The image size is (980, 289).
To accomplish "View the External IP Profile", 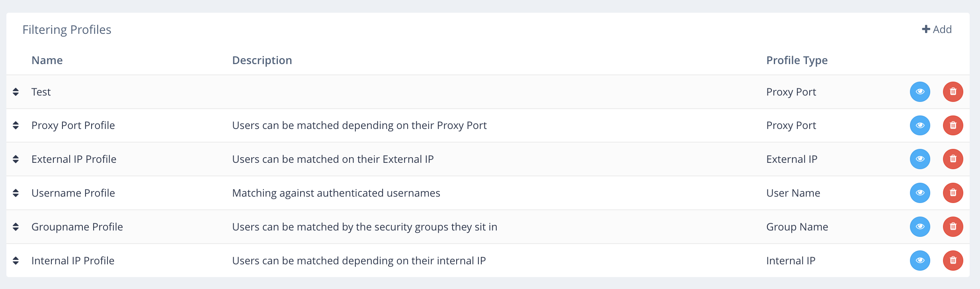I will 920,159.
